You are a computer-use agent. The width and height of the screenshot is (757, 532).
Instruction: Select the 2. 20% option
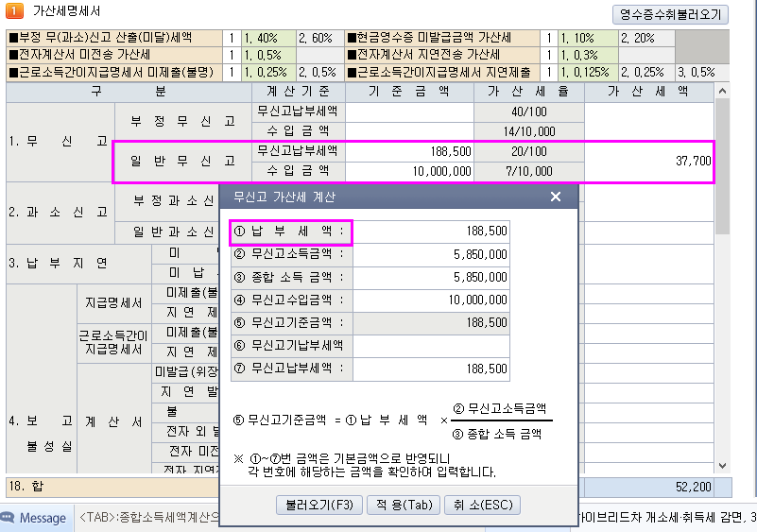646,38
